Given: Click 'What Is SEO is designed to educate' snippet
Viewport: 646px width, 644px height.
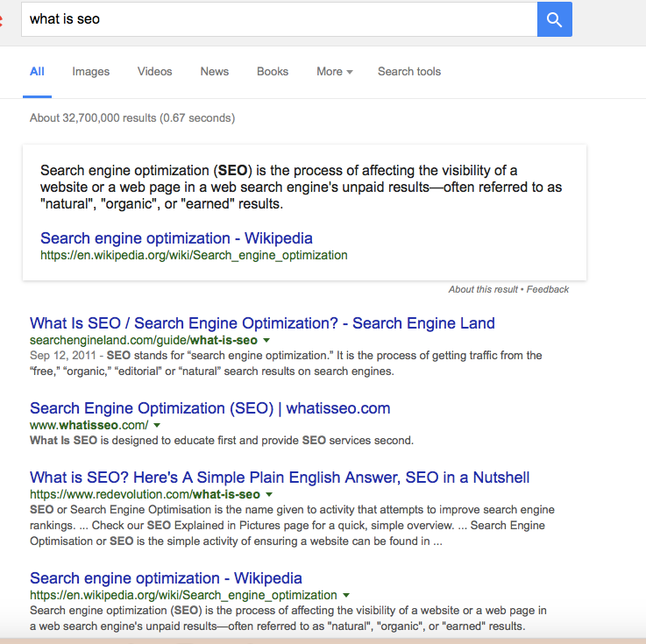Looking at the screenshot, I should (x=221, y=441).
